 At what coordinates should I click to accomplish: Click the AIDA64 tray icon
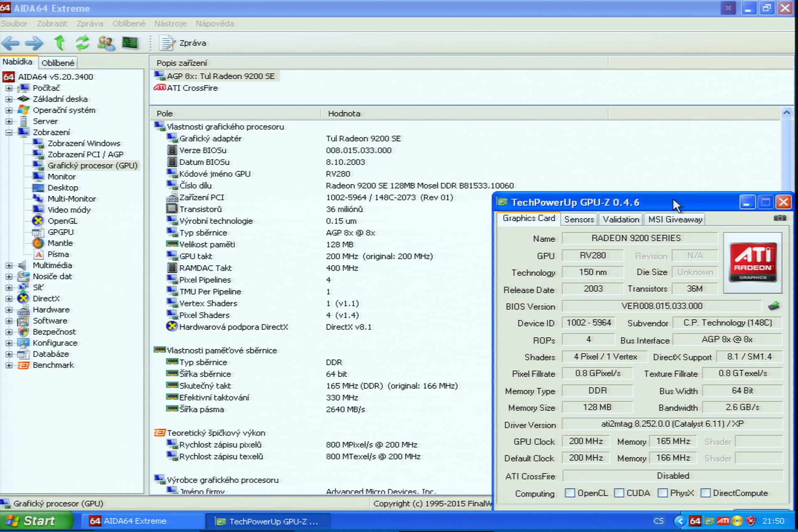coord(695,521)
